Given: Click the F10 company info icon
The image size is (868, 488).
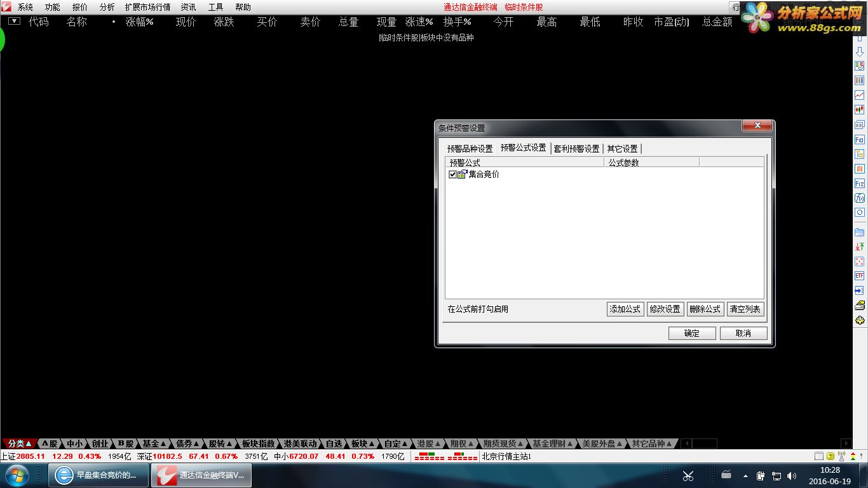Looking at the screenshot, I should click(860, 139).
